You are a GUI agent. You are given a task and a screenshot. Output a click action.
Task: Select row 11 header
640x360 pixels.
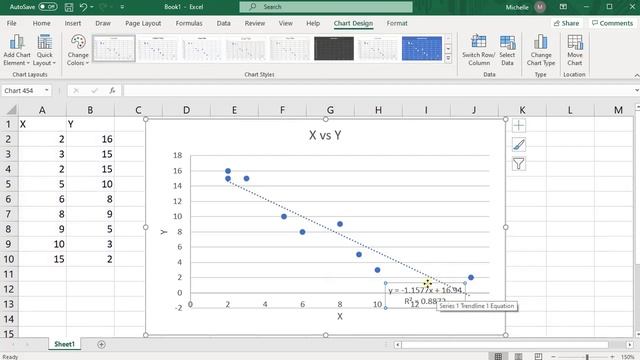coord(9,274)
